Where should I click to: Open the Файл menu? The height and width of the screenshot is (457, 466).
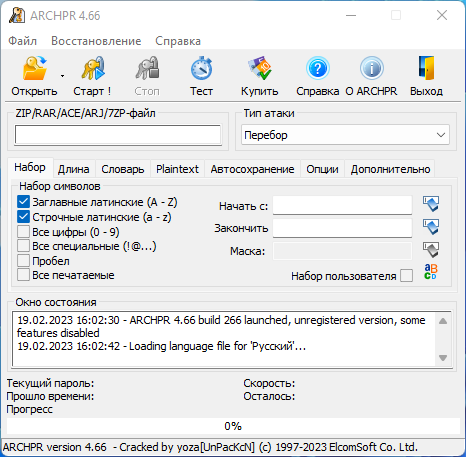point(22,41)
